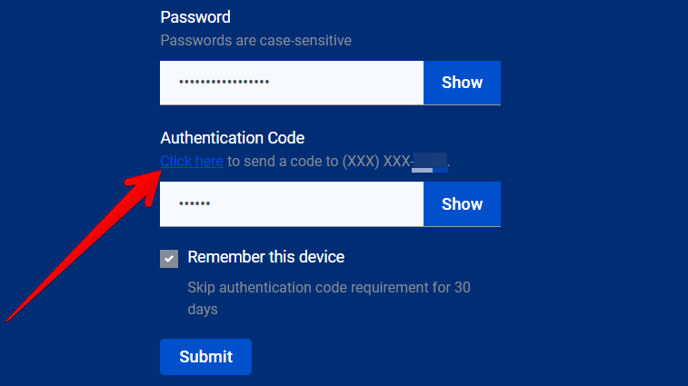The width and height of the screenshot is (688, 386).
Task: Click the red arrow annotation
Action: [83, 246]
